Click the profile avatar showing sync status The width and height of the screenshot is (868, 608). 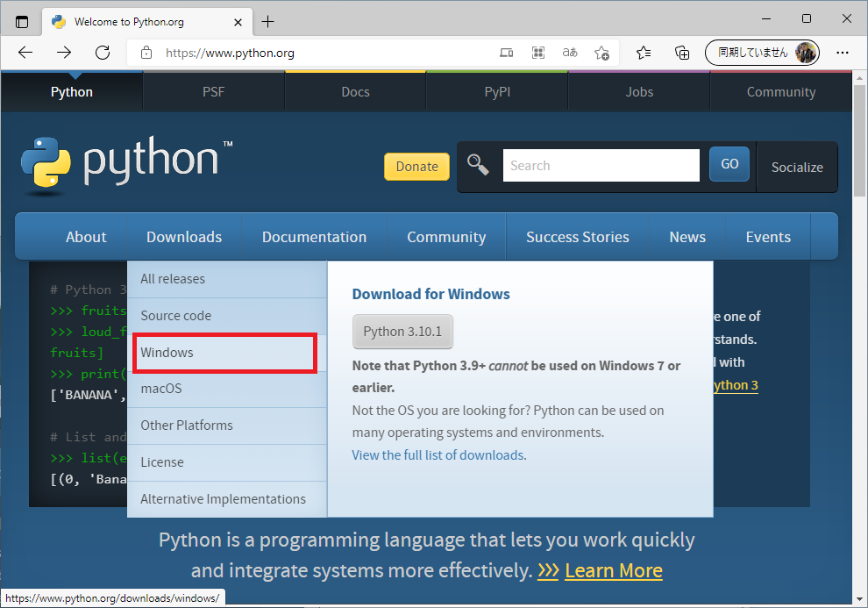click(x=805, y=53)
